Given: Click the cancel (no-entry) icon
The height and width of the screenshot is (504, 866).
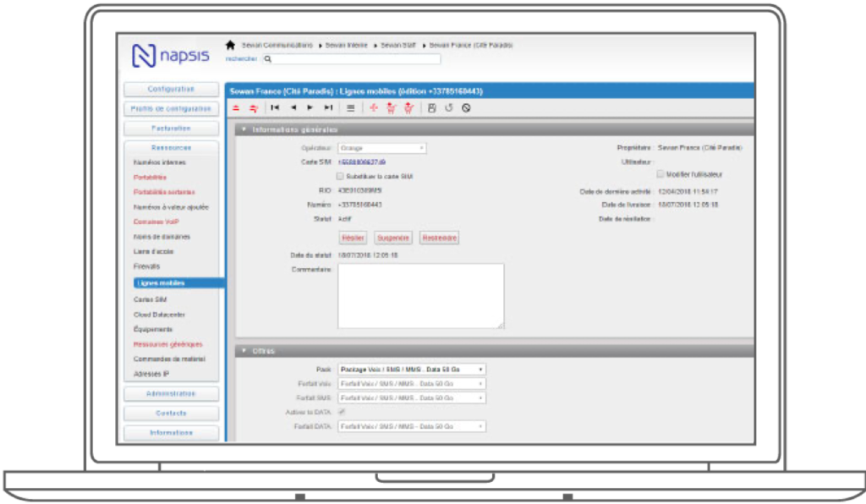Looking at the screenshot, I should click(466, 108).
